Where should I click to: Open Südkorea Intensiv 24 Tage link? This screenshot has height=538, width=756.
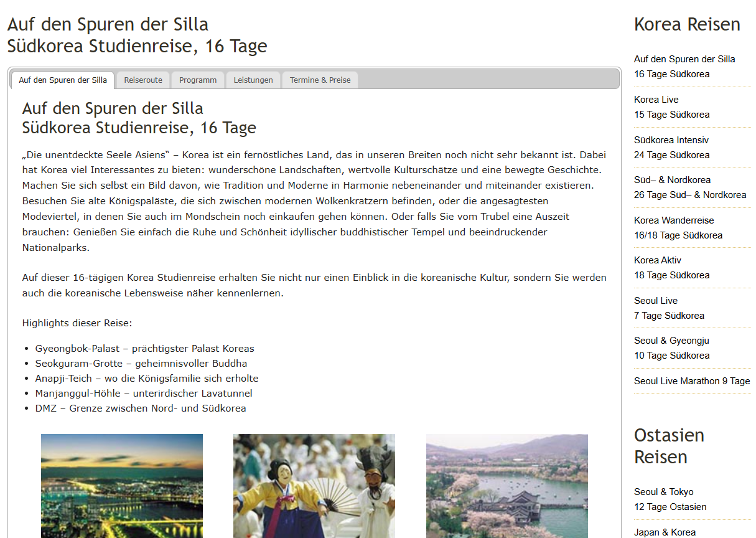pos(671,148)
